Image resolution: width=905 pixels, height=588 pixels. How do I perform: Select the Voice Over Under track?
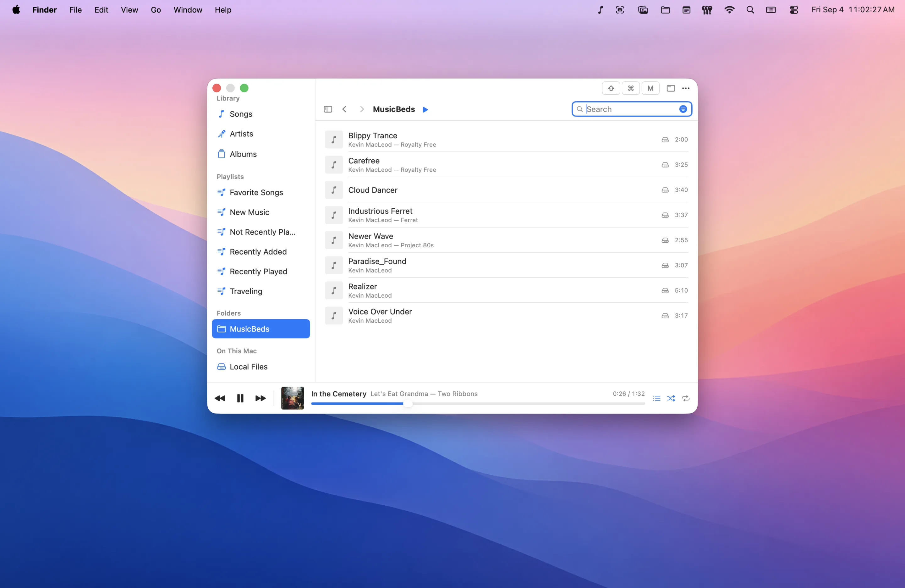coord(506,315)
